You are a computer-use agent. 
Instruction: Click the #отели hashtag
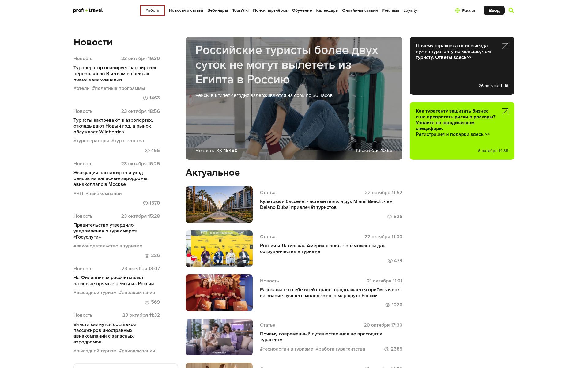tap(81, 88)
